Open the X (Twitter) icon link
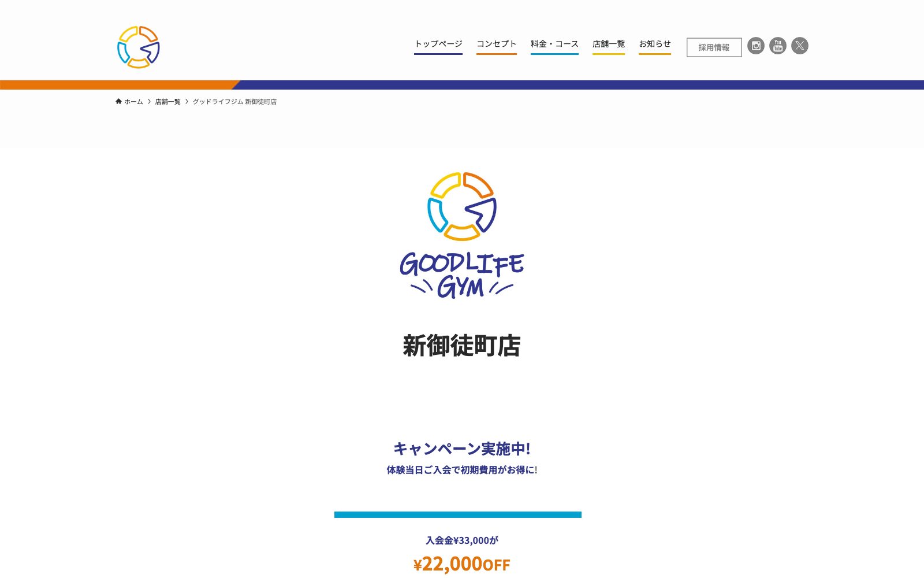Viewport: 924px width, 578px height. (800, 46)
